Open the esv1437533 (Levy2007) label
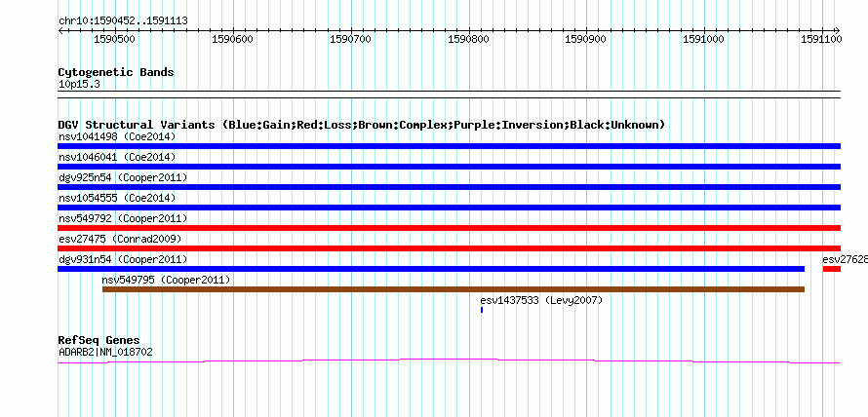Image resolution: width=868 pixels, height=417 pixels. tap(541, 300)
